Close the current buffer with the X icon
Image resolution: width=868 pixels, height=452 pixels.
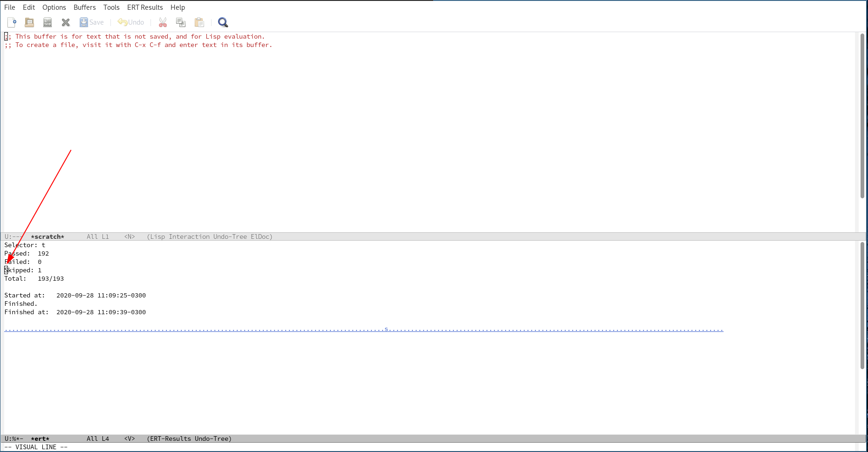(65, 22)
